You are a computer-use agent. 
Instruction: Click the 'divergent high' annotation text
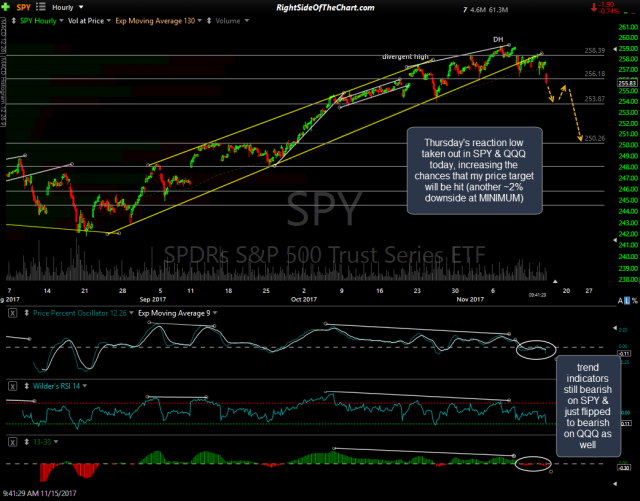point(405,57)
